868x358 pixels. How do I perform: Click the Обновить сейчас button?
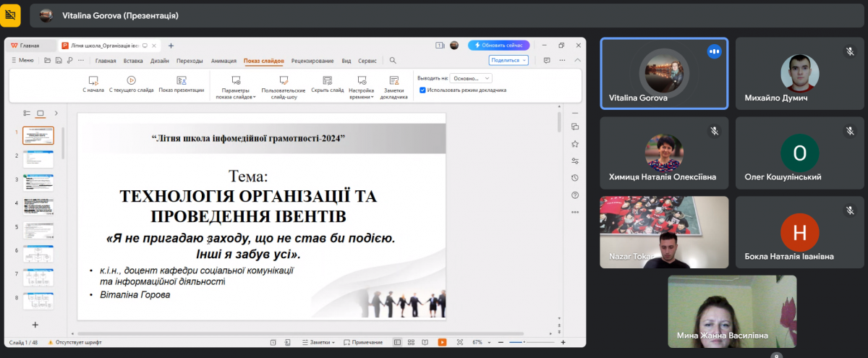pos(498,45)
